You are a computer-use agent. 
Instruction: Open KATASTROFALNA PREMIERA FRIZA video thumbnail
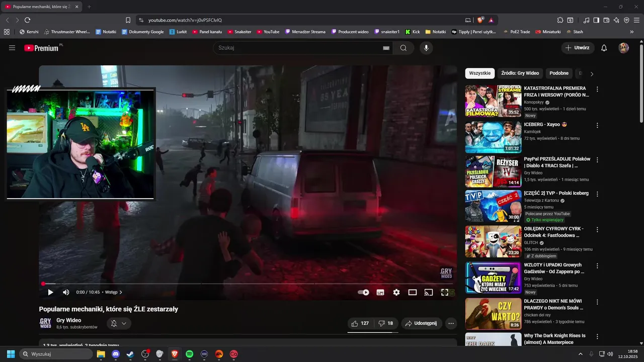point(493,101)
